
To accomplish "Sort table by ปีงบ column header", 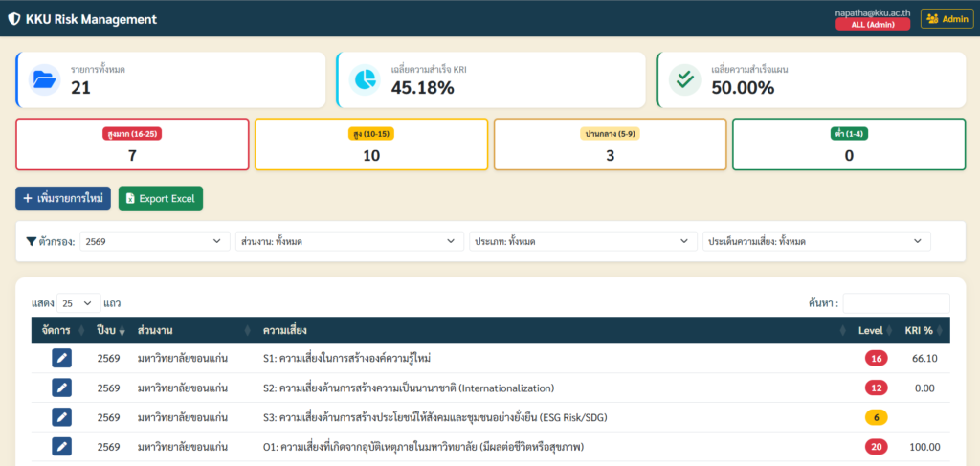I will pos(106,330).
